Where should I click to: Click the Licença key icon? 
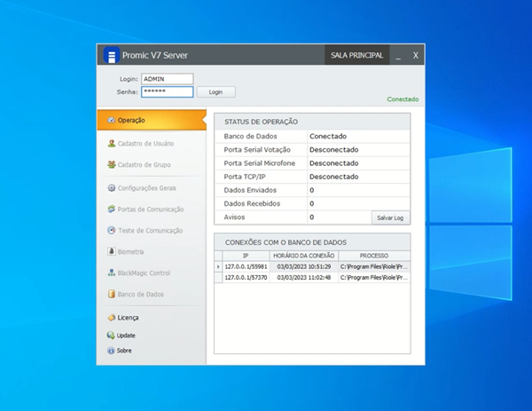[112, 318]
